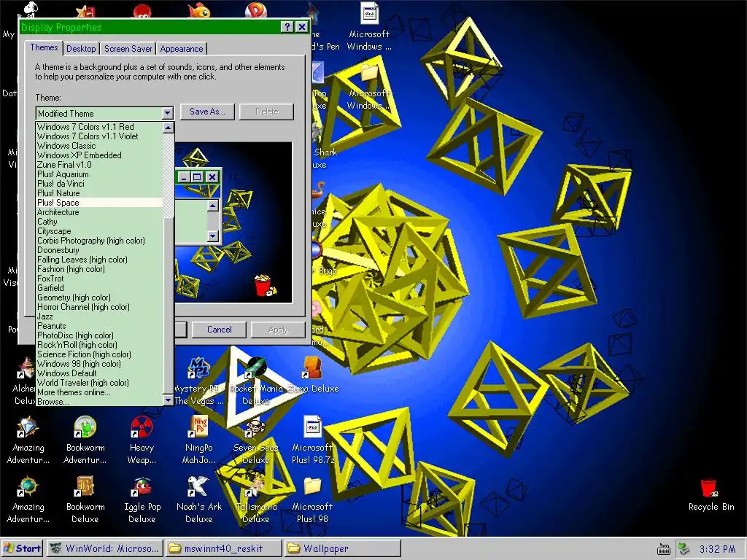Select Geometry (high color) theme
Screen dimensions: 747x560
pyautogui.click(x=99, y=297)
